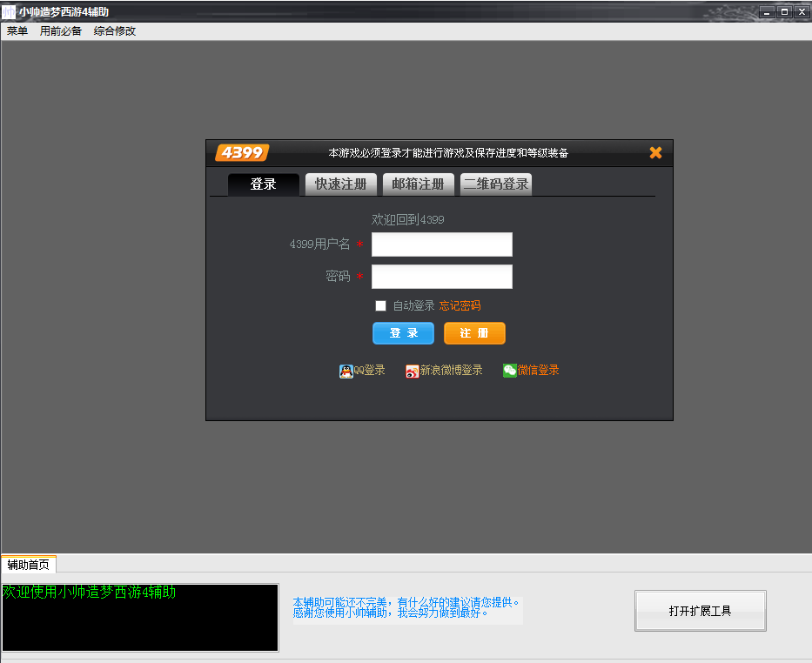
Task: Open the 菜单 menu
Action: [17, 31]
